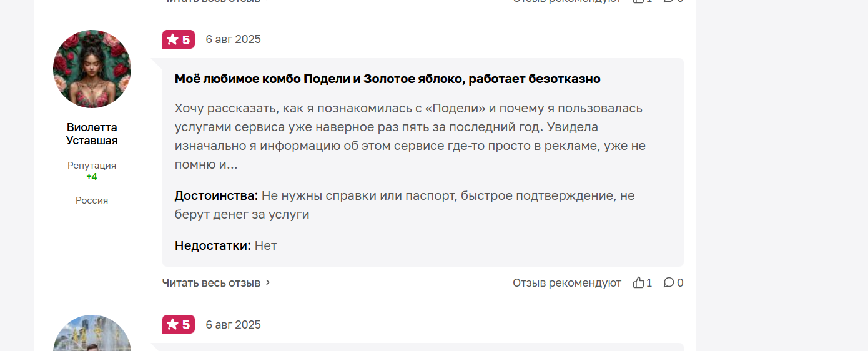The image size is (868, 351).
Task: Open the Виолетта Уставшая username link
Action: tap(92, 134)
